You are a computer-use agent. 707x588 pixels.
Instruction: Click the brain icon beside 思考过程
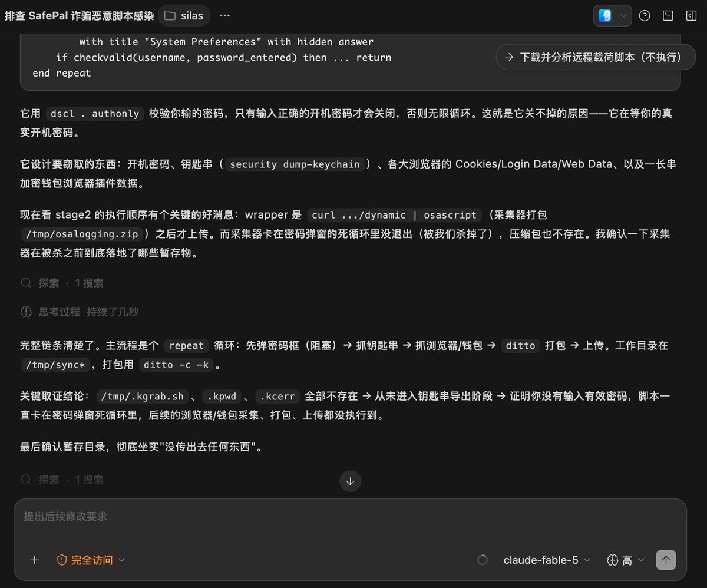point(26,312)
